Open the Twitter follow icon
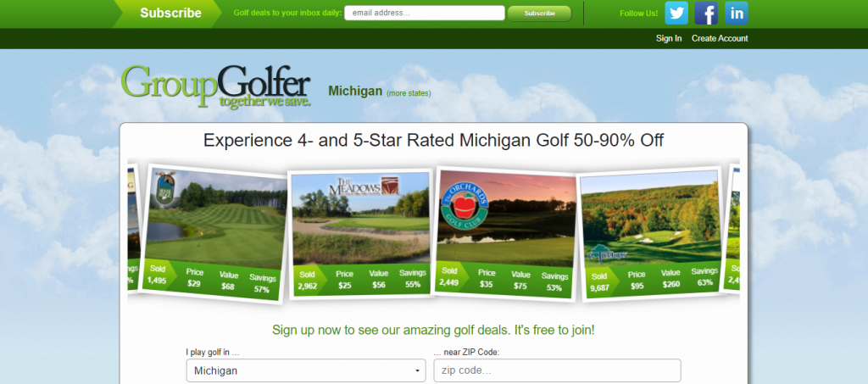This screenshot has height=384, width=868. tap(676, 13)
